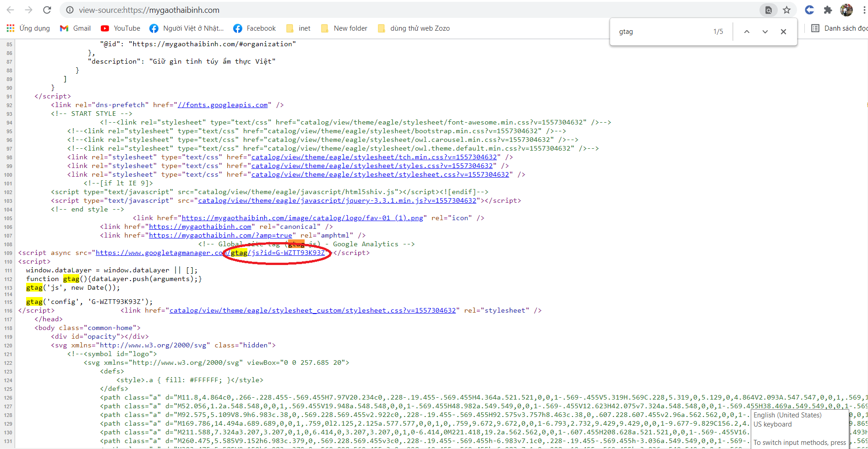Open the inet bookmarks folder

[x=298, y=28]
